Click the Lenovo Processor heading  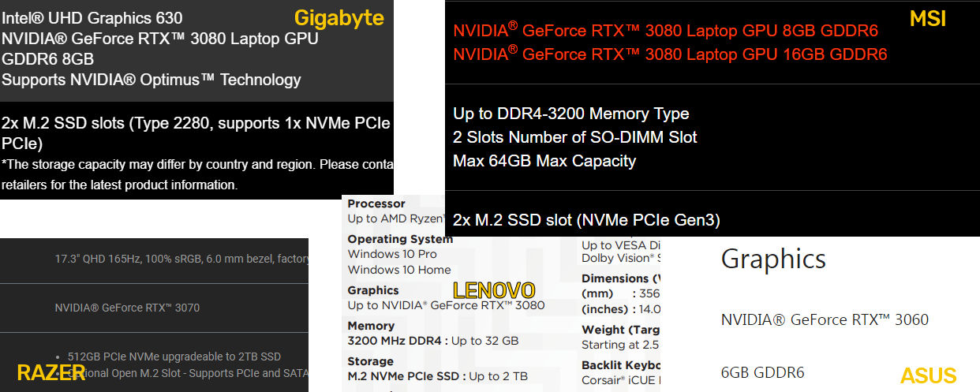(x=376, y=203)
